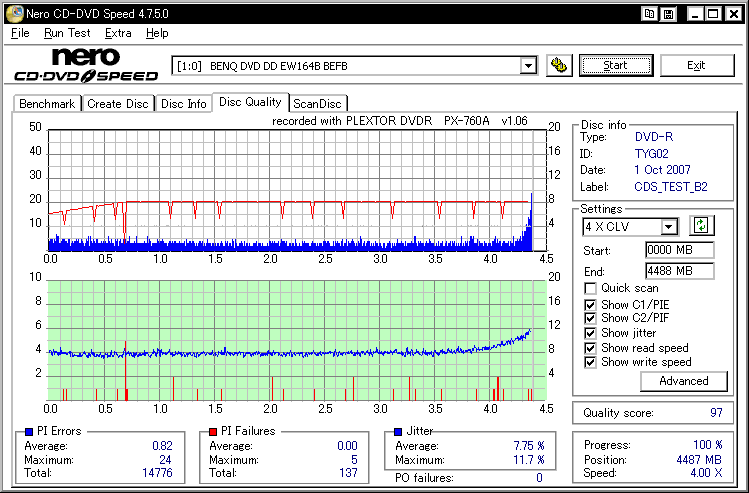Click the copy-to-clipboard icon in title bar
Image resolution: width=749 pixels, height=493 pixels.
coord(649,14)
